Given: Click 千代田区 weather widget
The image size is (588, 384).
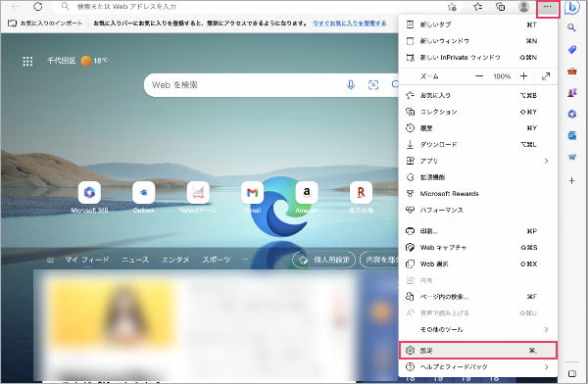Looking at the screenshot, I should click(x=77, y=61).
